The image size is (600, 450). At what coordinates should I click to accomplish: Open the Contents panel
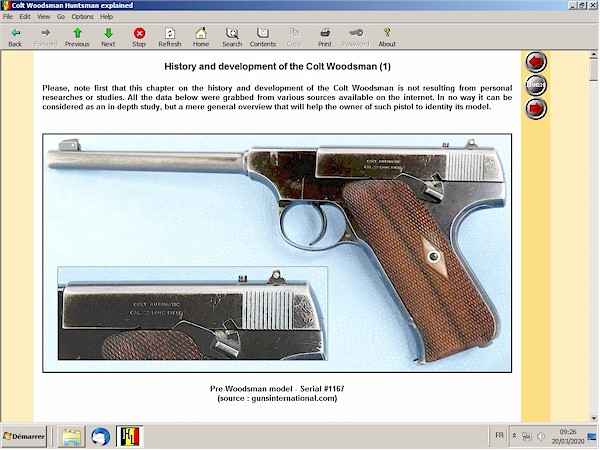pyautogui.click(x=263, y=37)
